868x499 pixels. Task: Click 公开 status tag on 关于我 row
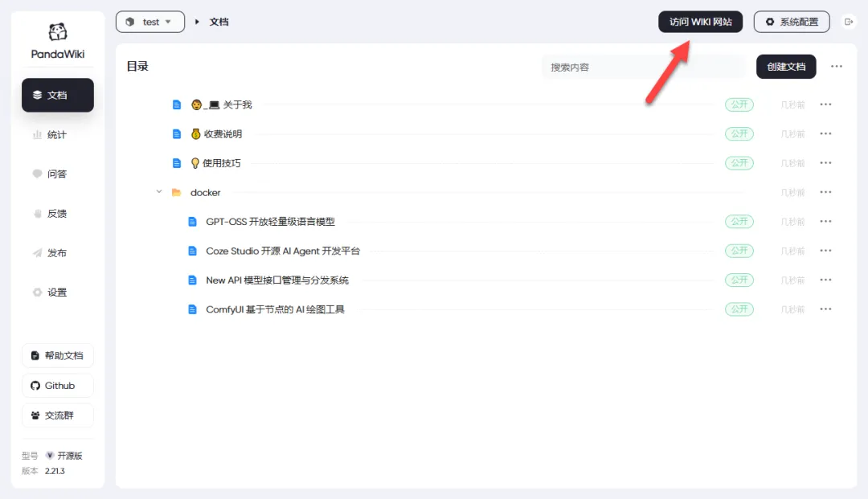tap(739, 104)
